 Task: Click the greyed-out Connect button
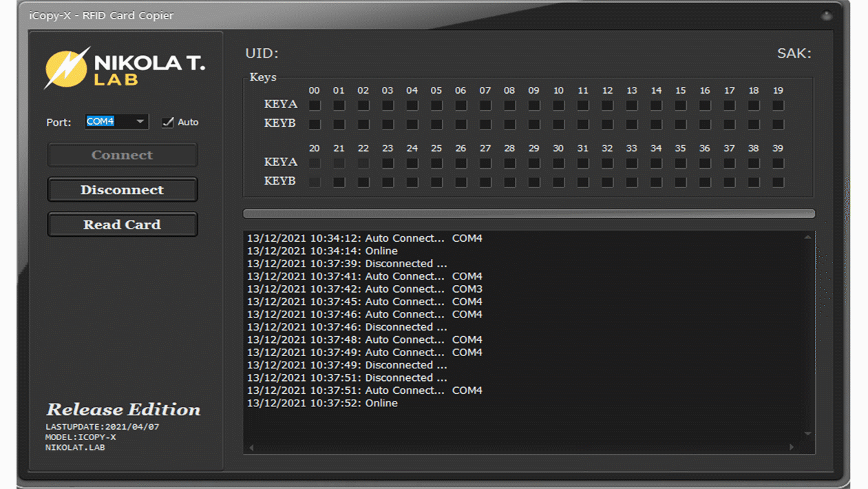[x=123, y=155]
